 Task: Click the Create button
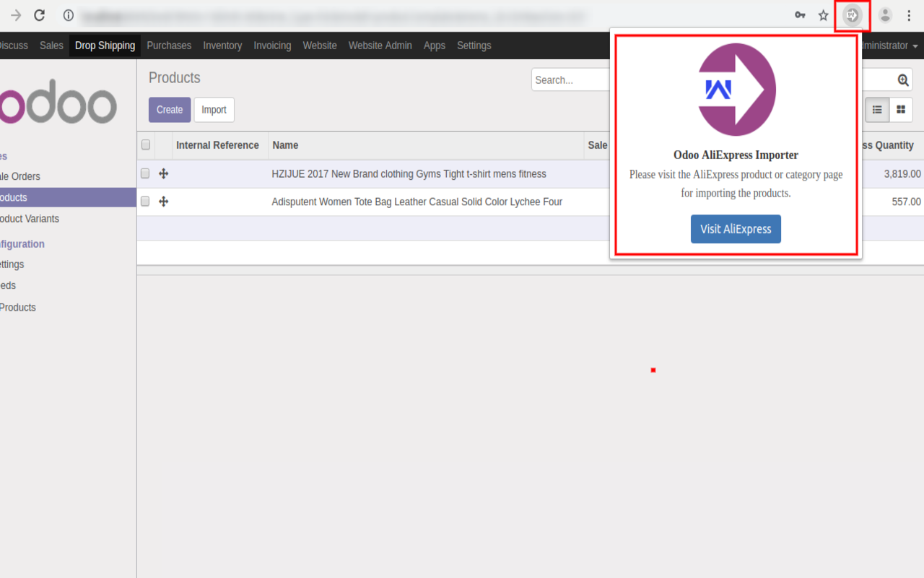point(169,110)
